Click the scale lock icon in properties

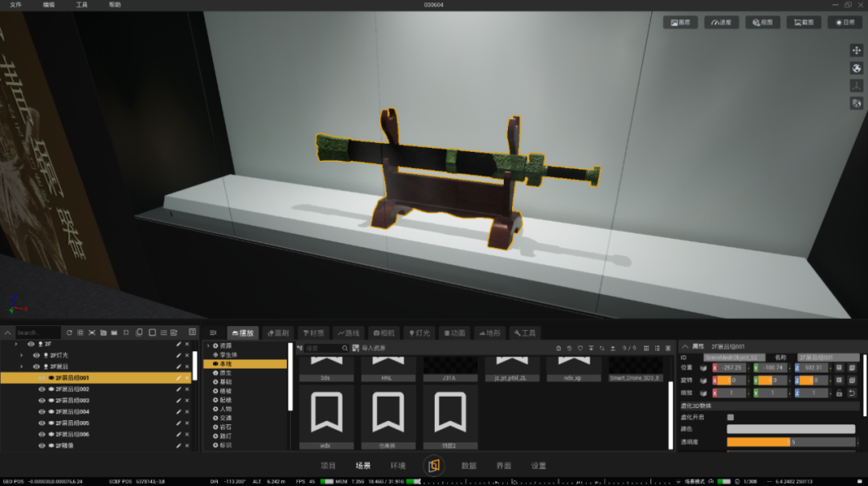[x=839, y=393]
